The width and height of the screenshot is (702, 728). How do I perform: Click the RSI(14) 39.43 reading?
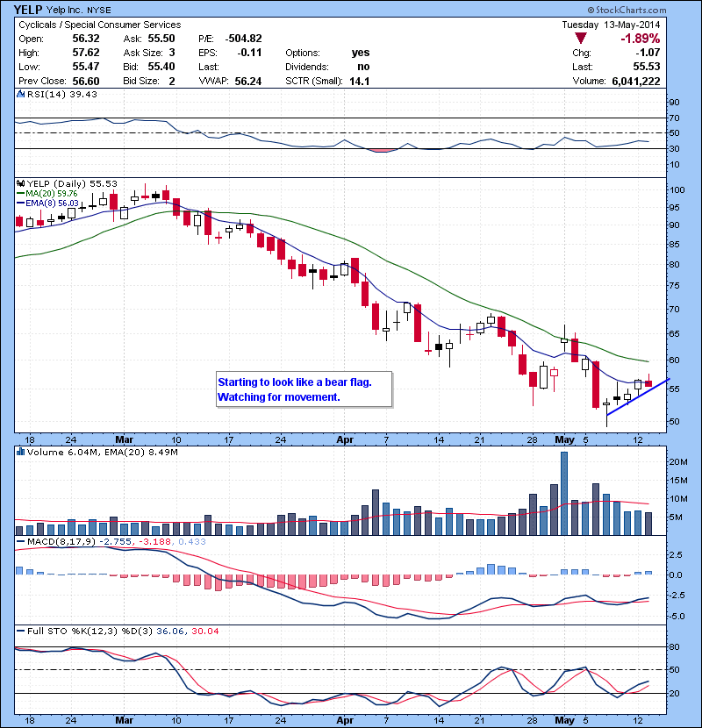click(x=62, y=94)
